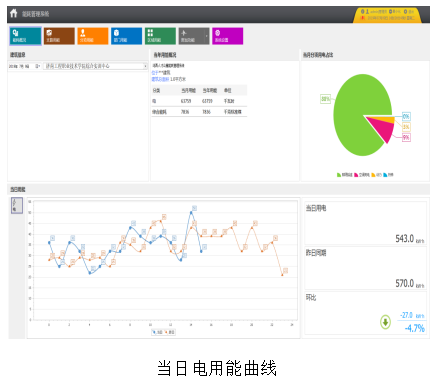Click the pink pie slice
Screen dimensions: 437x377
(383, 129)
